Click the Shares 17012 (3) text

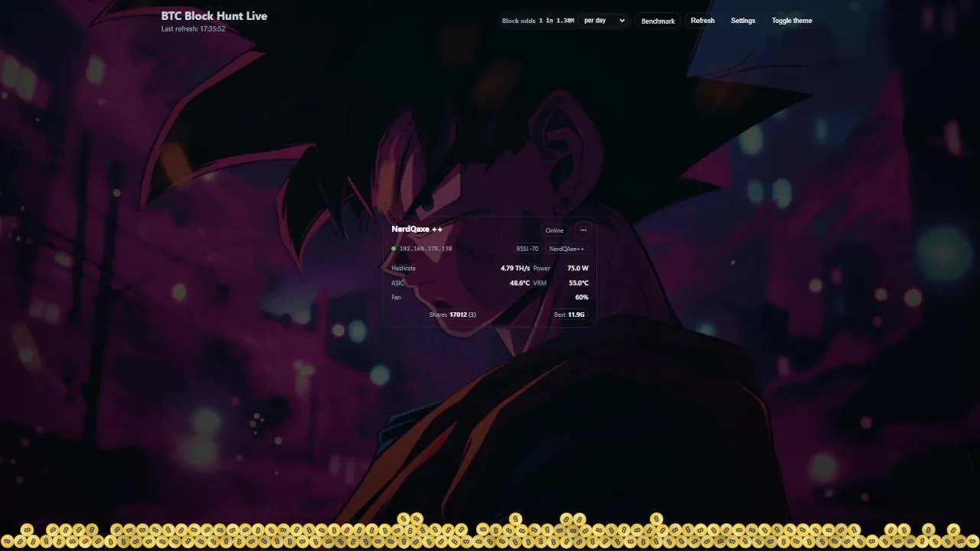(452, 315)
